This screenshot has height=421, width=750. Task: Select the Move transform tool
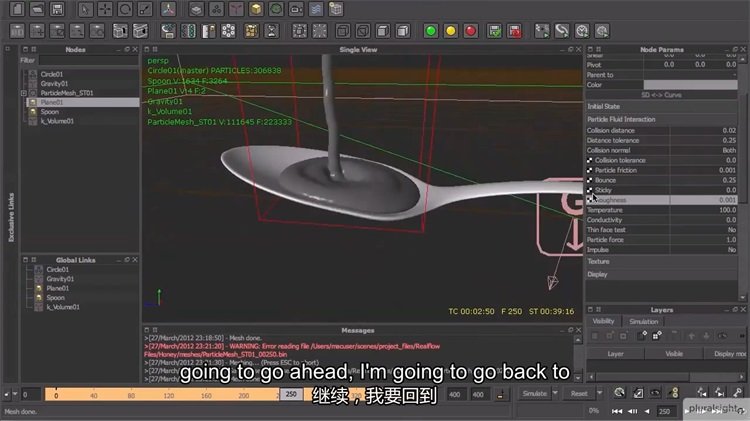coord(105,9)
